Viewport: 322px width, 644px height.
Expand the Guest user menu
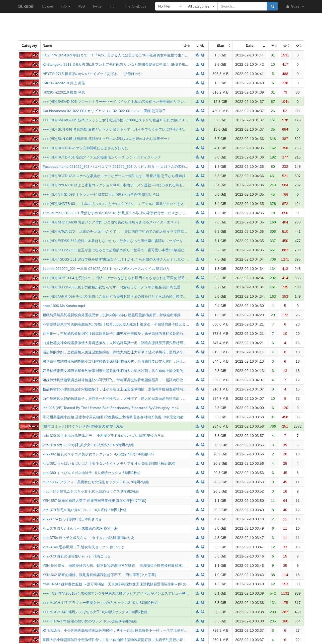295,6
